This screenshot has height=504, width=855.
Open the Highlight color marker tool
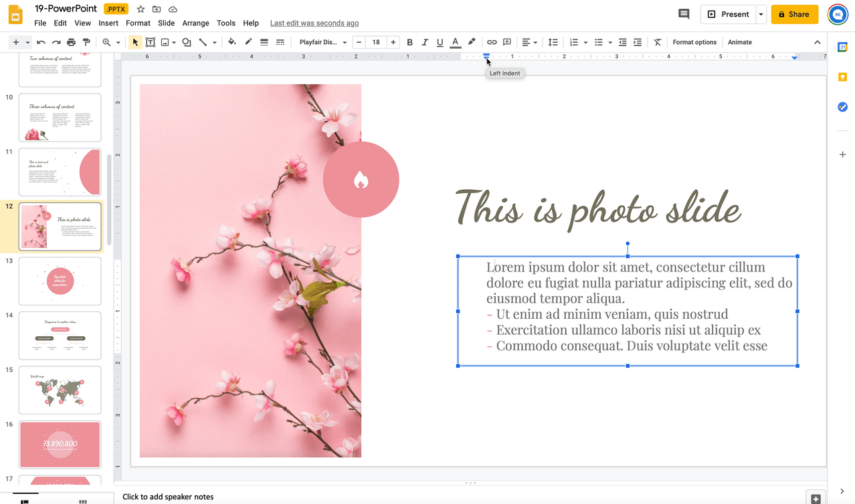click(472, 42)
